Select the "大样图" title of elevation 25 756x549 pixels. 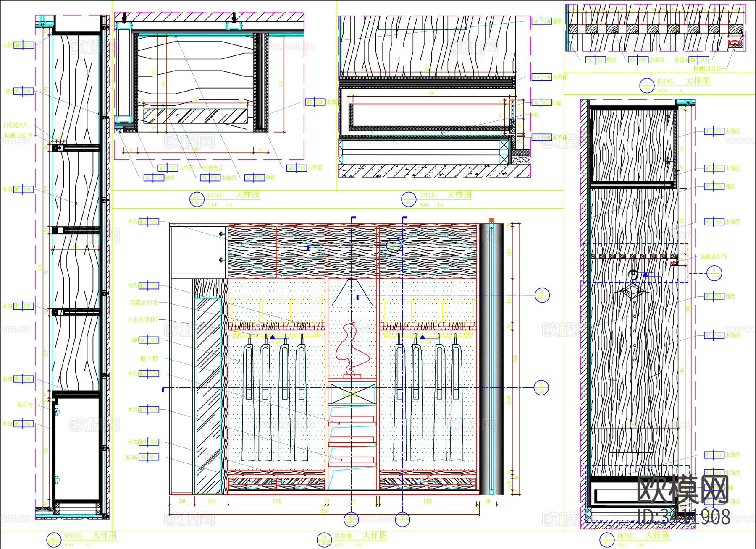click(x=375, y=535)
